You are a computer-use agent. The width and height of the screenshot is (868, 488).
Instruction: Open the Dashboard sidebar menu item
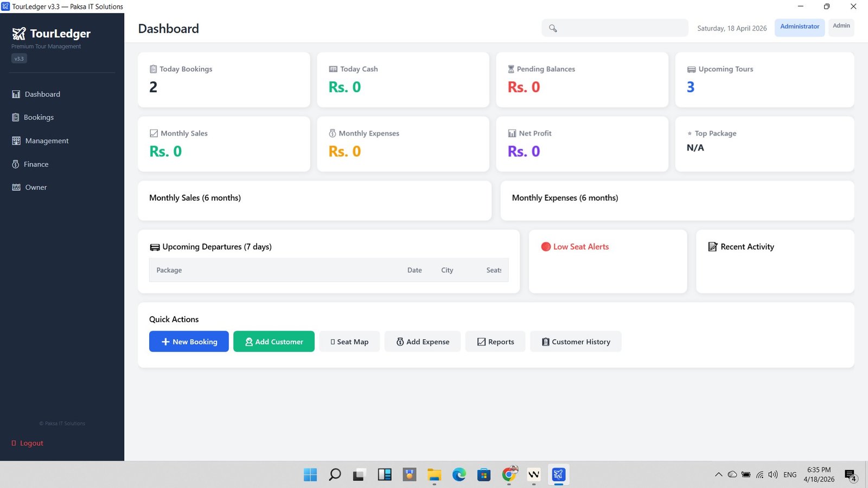tap(42, 94)
